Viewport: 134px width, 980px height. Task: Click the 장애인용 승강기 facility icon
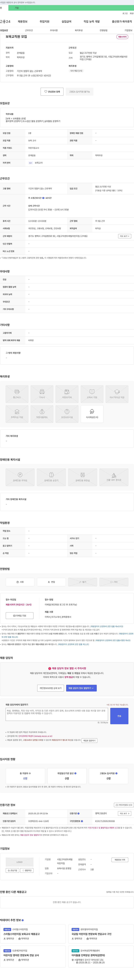click(51, 477)
